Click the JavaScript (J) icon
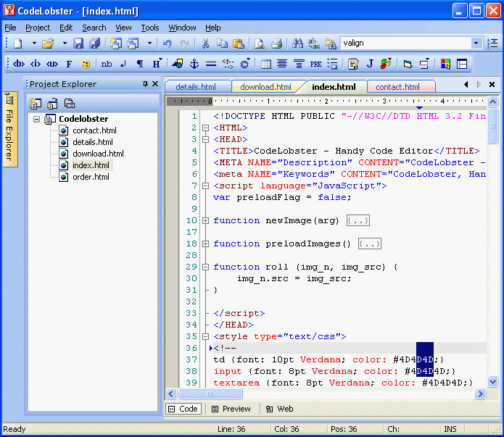Screen dimensions: 504x437 tap(370, 64)
